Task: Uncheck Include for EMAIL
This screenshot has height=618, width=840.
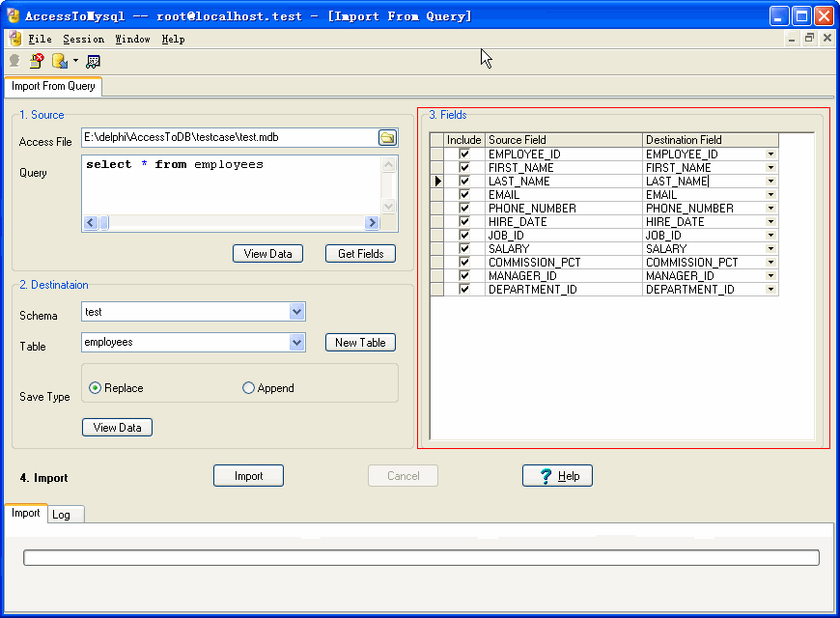Action: (x=464, y=194)
